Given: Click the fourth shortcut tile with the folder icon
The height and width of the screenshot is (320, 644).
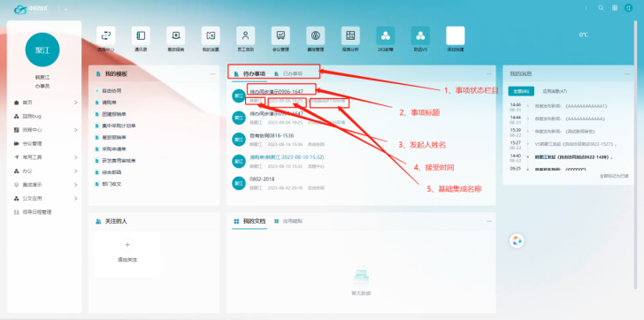Looking at the screenshot, I should pyautogui.click(x=211, y=35).
